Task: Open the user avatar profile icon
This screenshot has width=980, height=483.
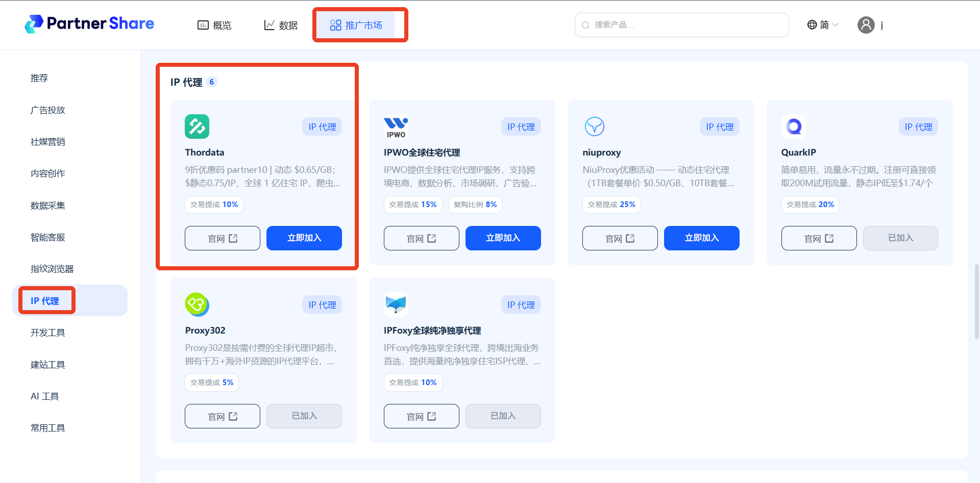Action: point(866,25)
